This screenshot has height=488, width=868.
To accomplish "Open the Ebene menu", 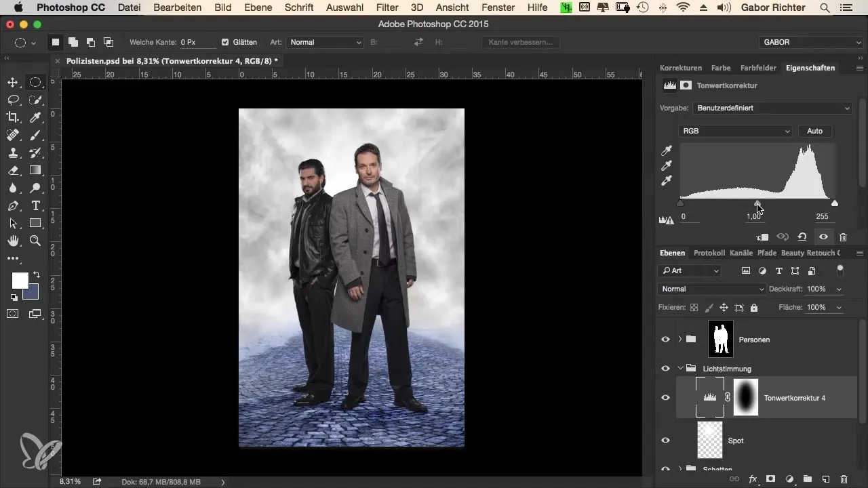I will click(x=258, y=7).
